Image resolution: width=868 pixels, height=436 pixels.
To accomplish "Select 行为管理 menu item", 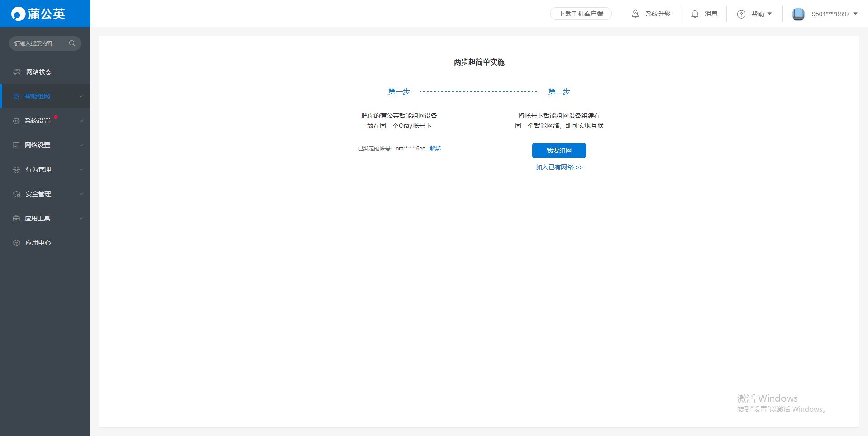I will pos(38,170).
